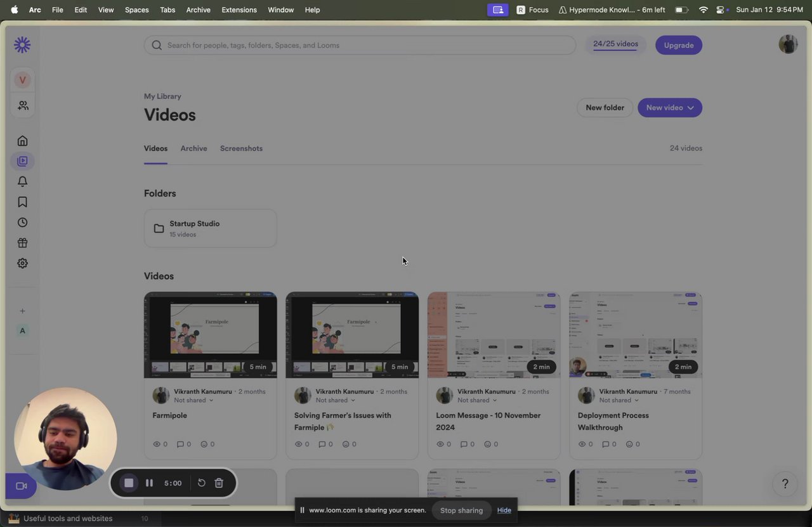This screenshot has height=527, width=812.
Task: Click the webcam bubble preview
Action: pyautogui.click(x=65, y=439)
